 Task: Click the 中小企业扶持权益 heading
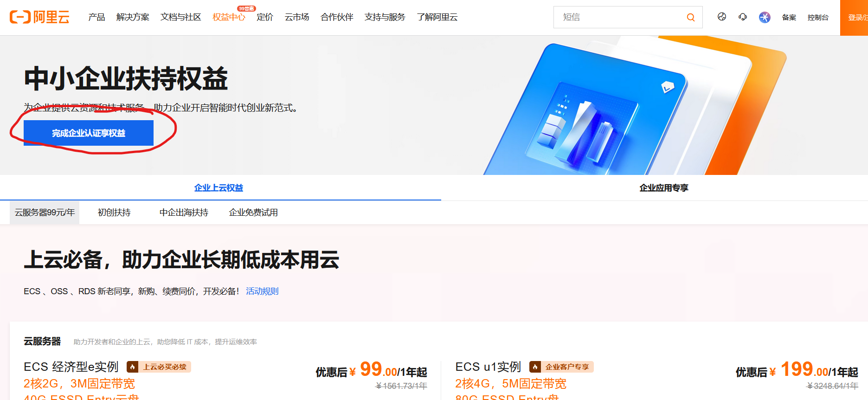[126, 78]
